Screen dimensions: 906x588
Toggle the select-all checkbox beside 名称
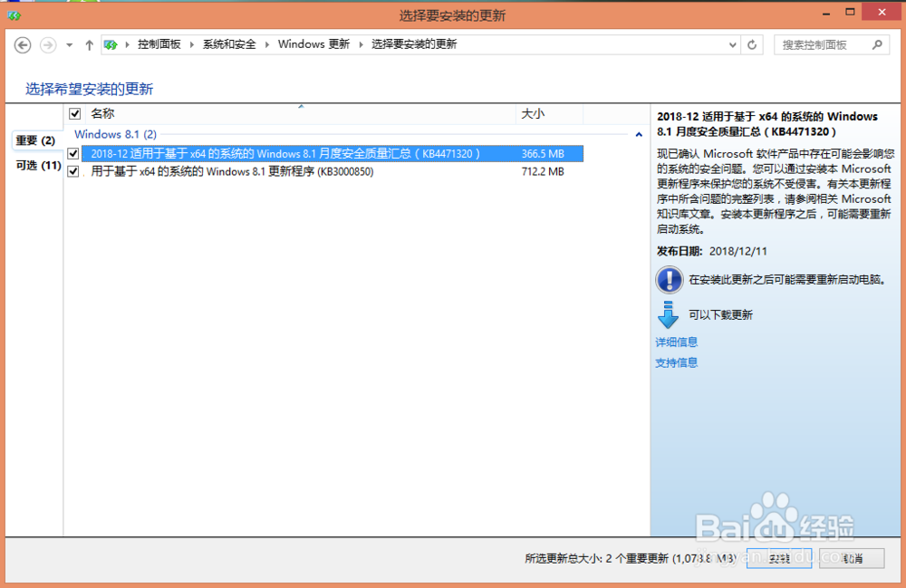[74, 114]
